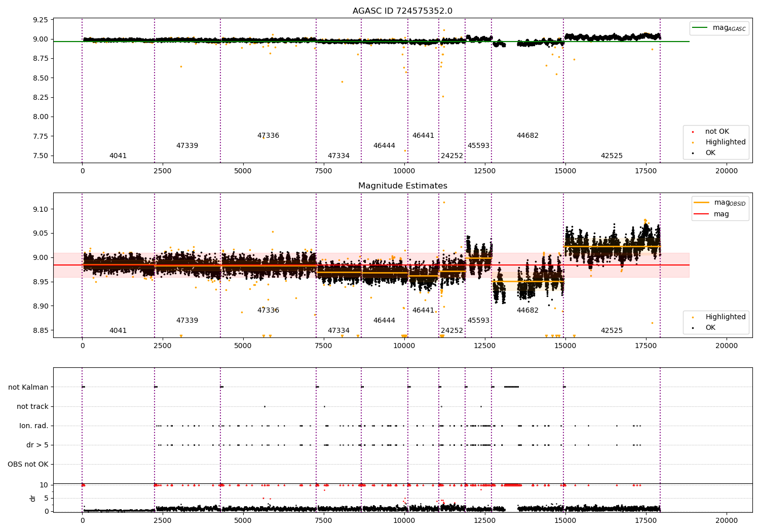The width and height of the screenshot is (760, 532).
Task: Click the orange mag OBSID legend line
Action: click(701, 203)
